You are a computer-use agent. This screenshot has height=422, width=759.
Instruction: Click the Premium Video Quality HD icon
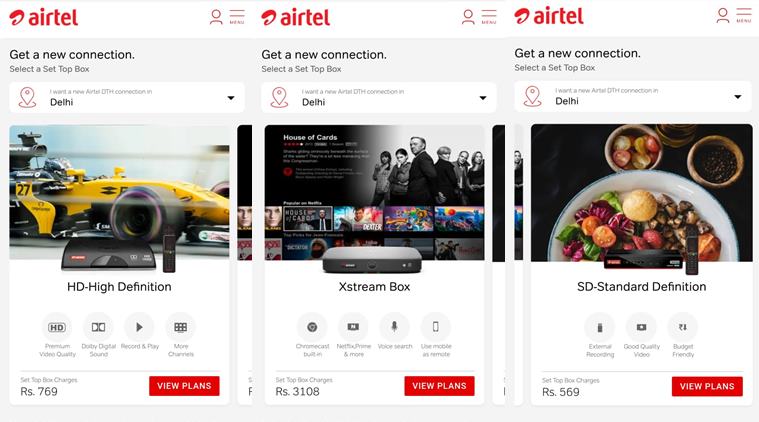[x=57, y=328]
